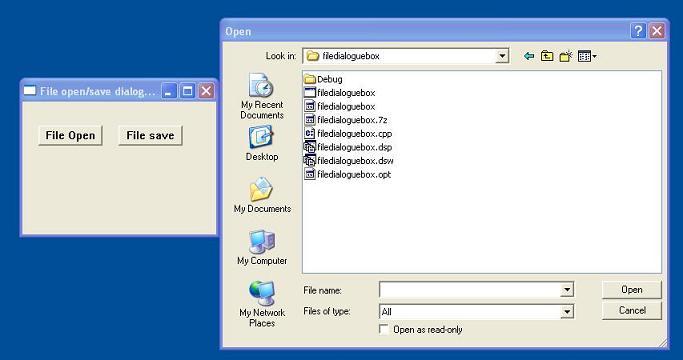Open My Computer in places bar

[x=262, y=248]
